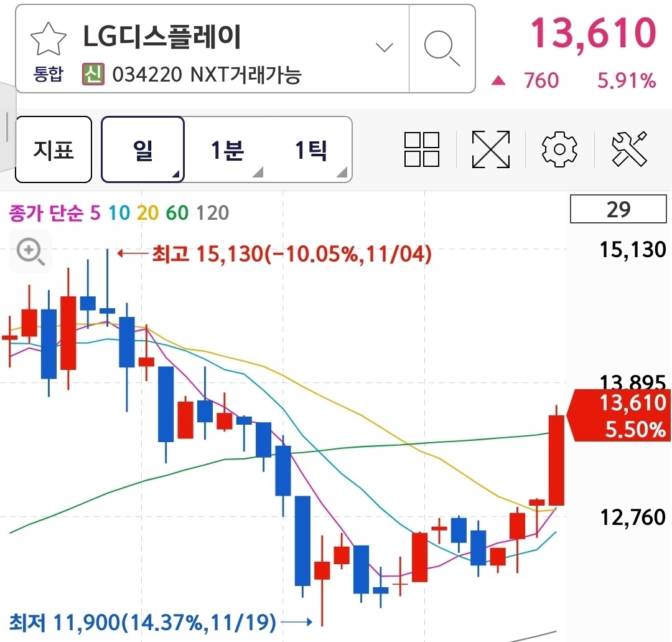Click the latest large red candlestick
Viewport: 672px width, 642px height.
556,460
